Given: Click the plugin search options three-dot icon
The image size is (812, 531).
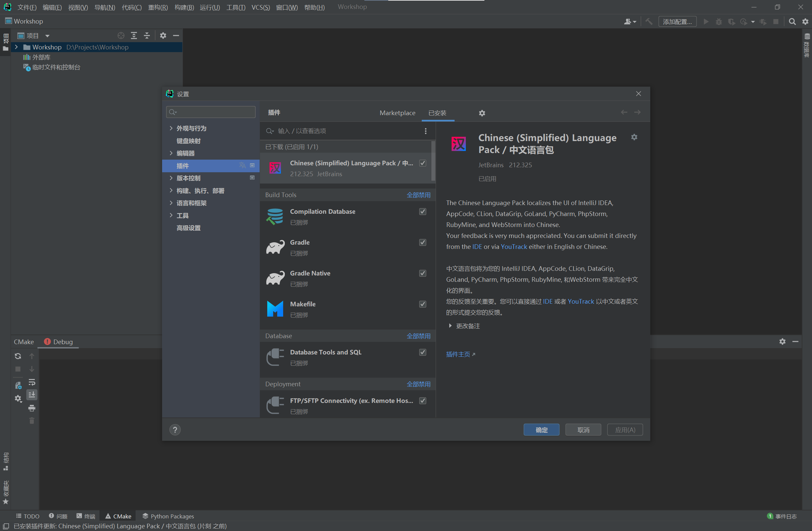Looking at the screenshot, I should click(425, 131).
